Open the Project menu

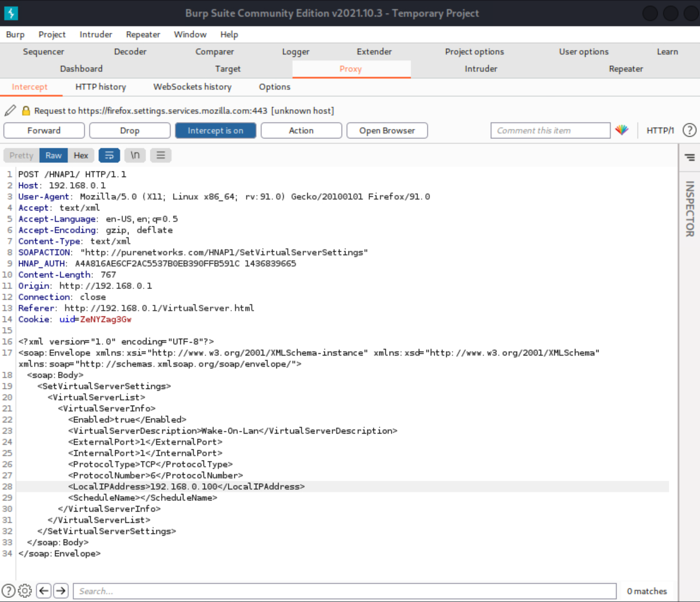pyautogui.click(x=52, y=34)
